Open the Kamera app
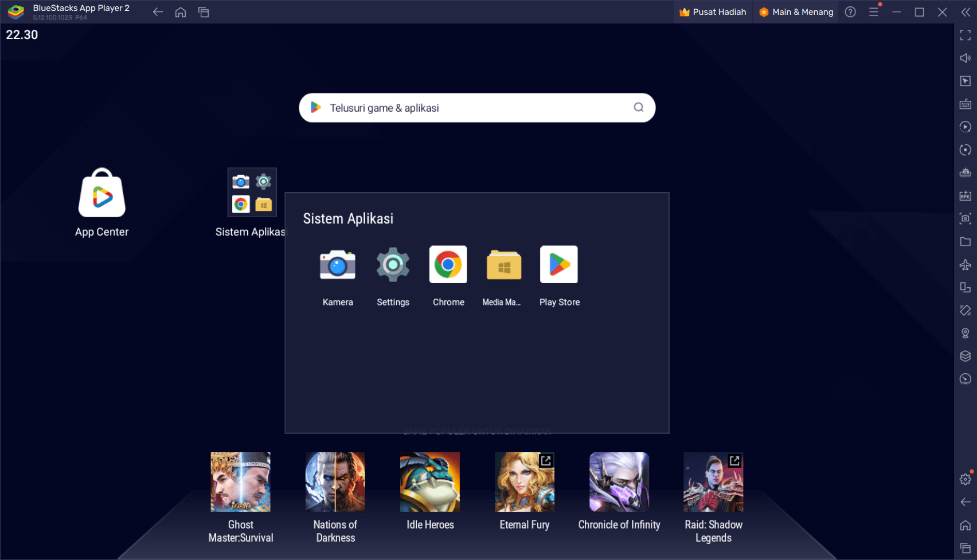 coord(337,265)
